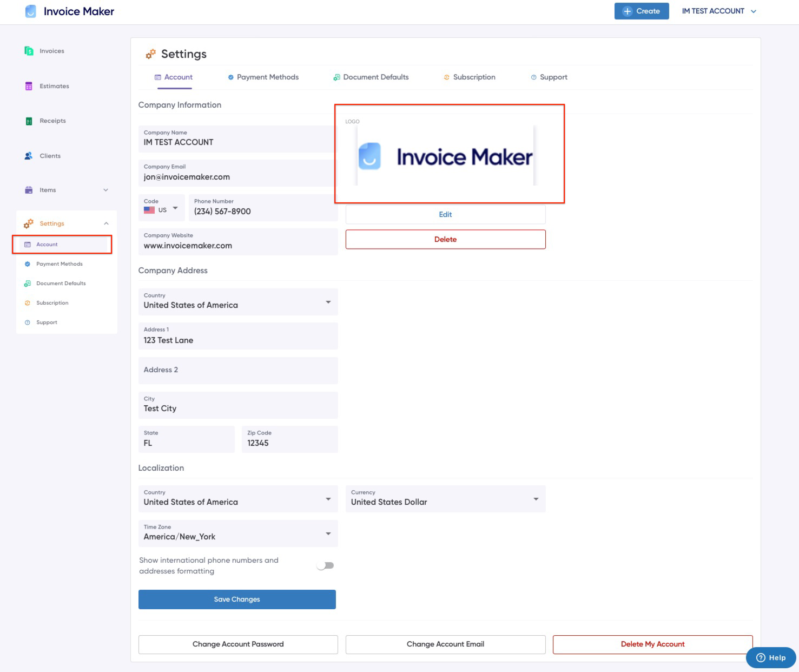This screenshot has width=799, height=672.
Task: Open the Localization Country dropdown
Action: [238, 499]
